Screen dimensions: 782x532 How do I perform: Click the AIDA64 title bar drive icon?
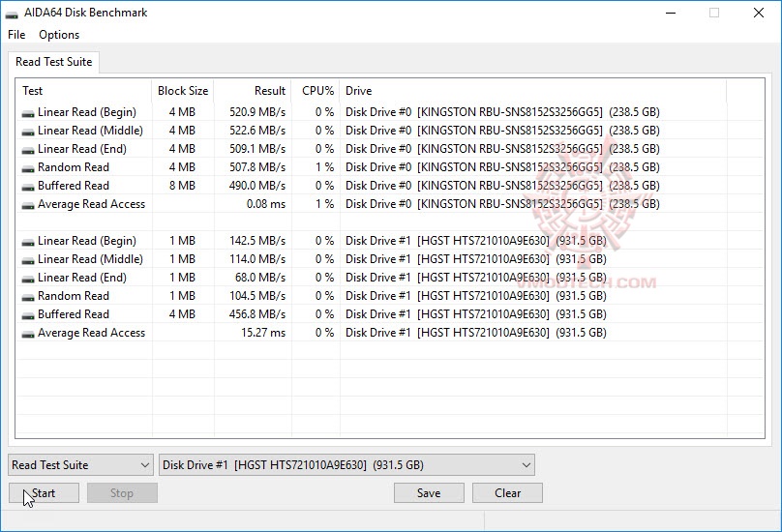tap(12, 14)
